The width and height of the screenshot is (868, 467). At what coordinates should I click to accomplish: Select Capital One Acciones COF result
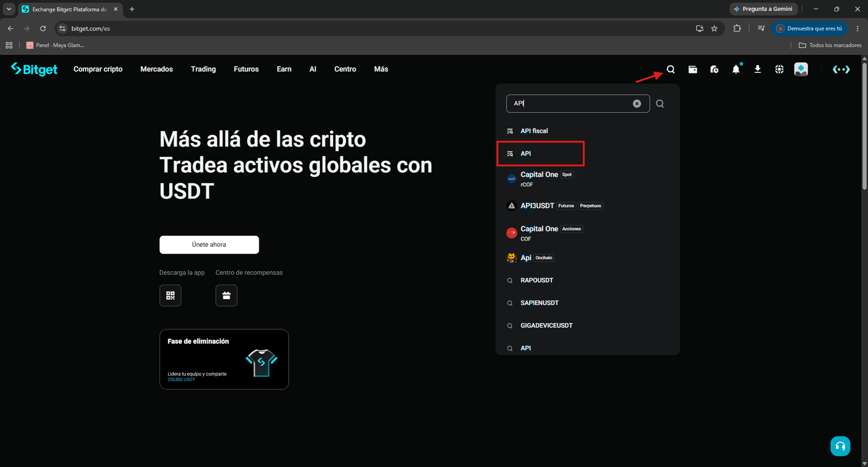pyautogui.click(x=588, y=233)
